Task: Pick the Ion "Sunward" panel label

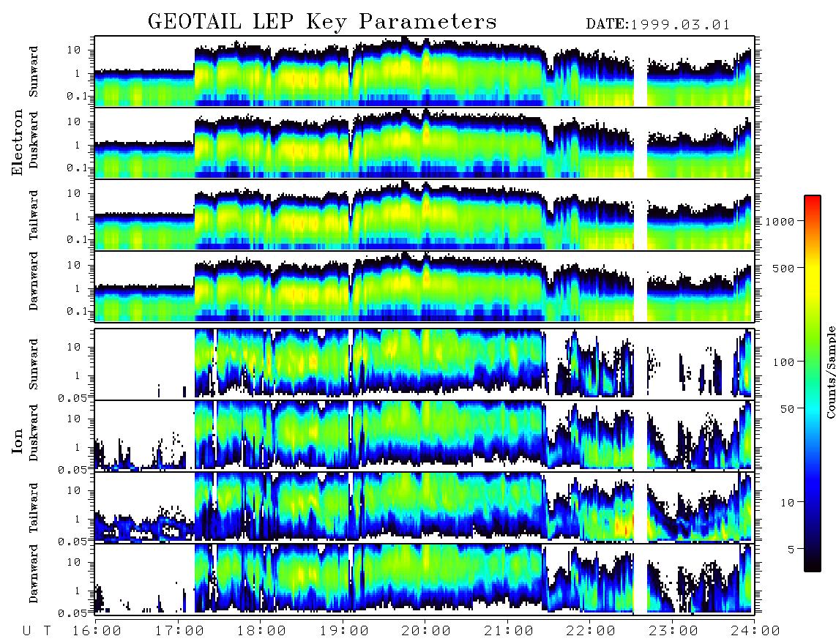Action: 34,364
